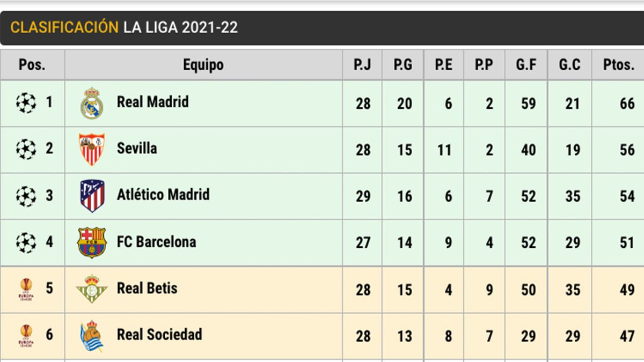644x362 pixels.
Task: Click Champions League icon beside position 4
Action: 26,242
